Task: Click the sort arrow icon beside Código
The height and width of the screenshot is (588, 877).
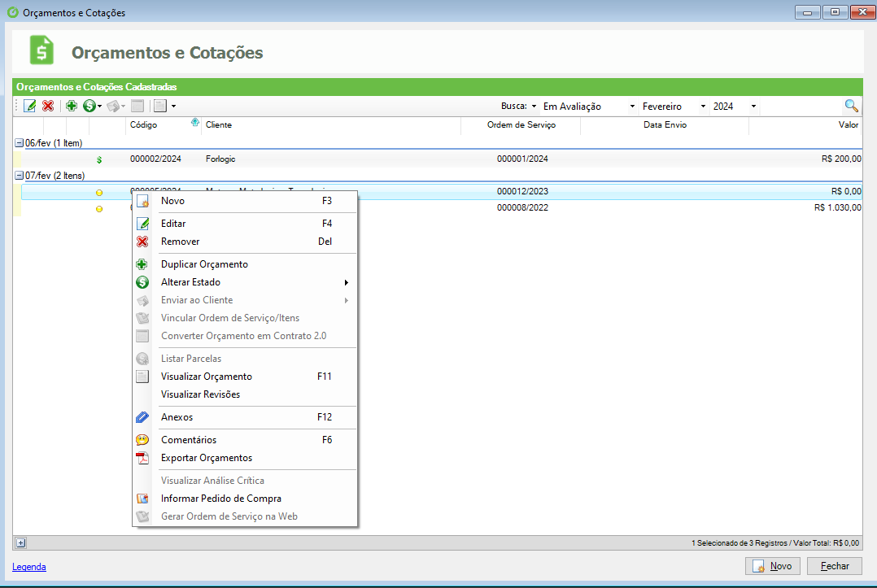Action: (194, 123)
